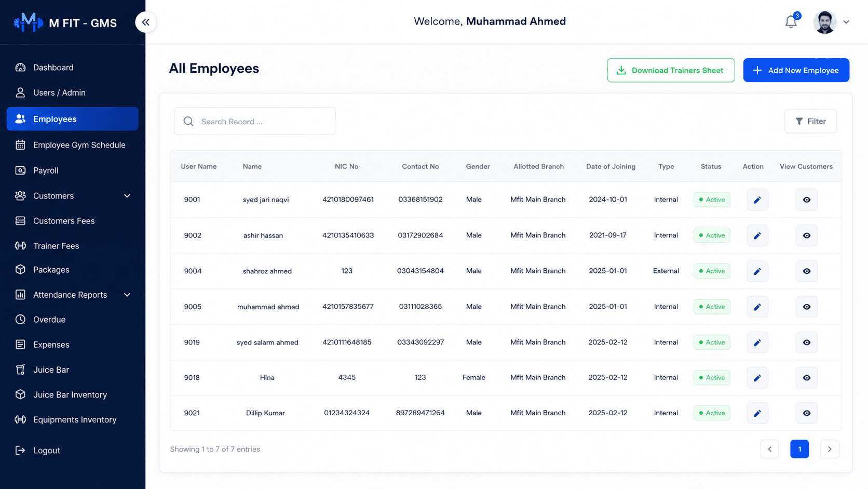The image size is (868, 489).
Task: Click the External type cell
Action: [666, 271]
